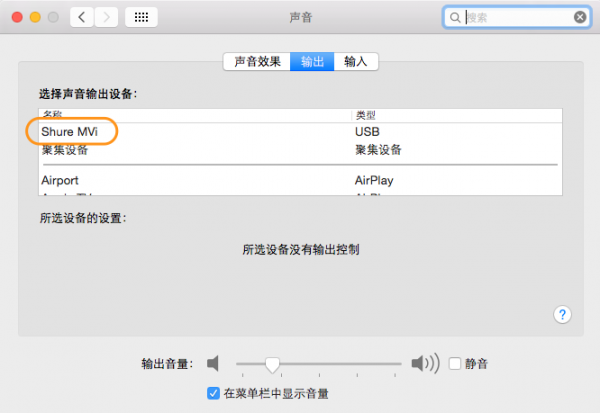Click the loud volume speaker icon
Viewport: 600px width, 413px height.
(425, 363)
